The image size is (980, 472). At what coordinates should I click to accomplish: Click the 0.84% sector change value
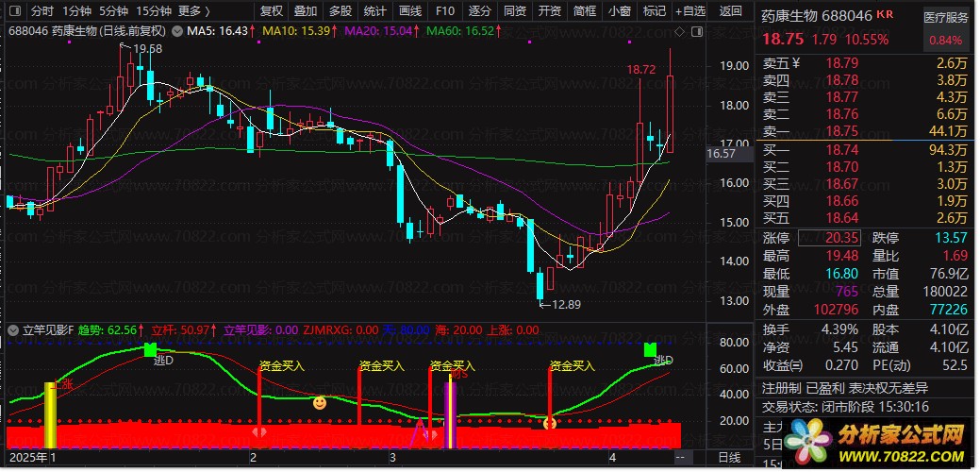(946, 40)
